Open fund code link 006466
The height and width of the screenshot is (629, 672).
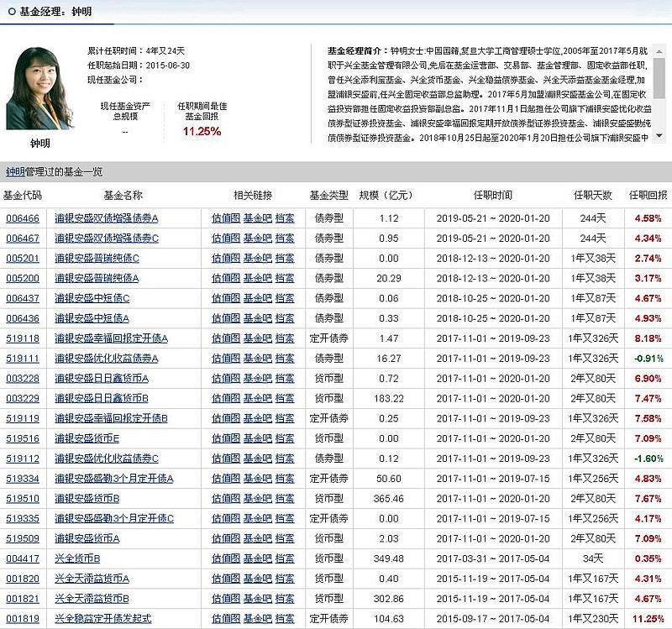click(x=23, y=218)
